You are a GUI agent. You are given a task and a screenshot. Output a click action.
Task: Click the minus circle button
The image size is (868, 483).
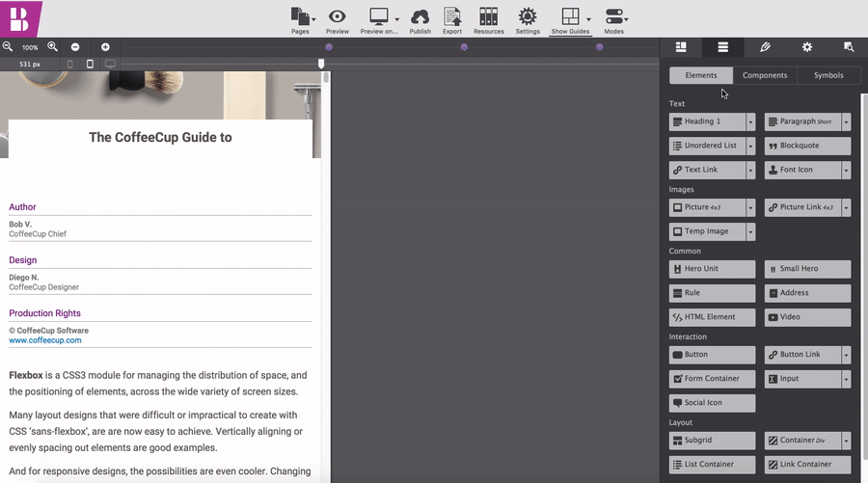tap(75, 47)
